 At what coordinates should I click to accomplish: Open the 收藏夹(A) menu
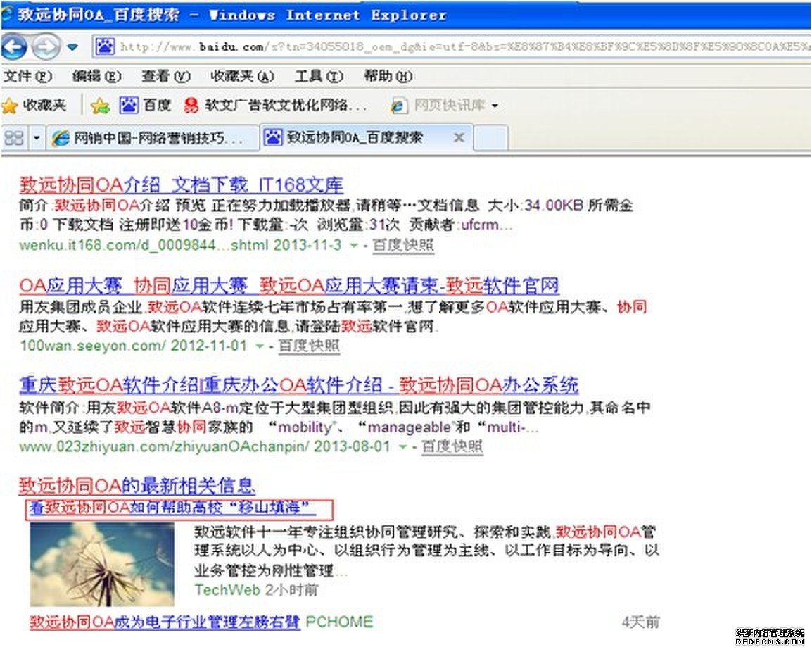tap(242, 77)
